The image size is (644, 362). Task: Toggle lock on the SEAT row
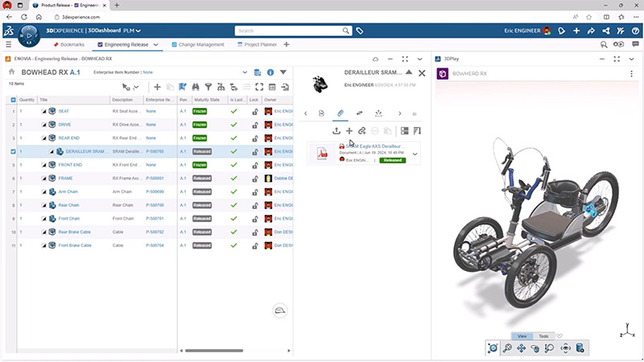tap(254, 112)
